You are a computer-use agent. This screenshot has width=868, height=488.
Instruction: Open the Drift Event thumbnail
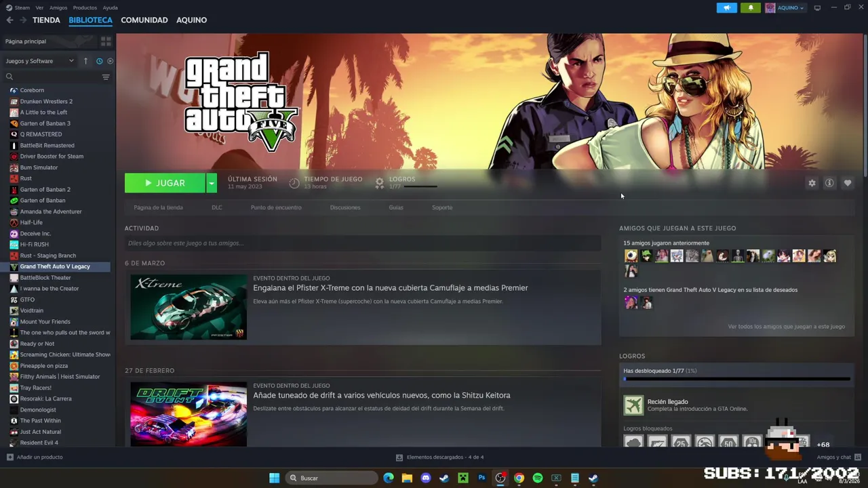pyautogui.click(x=189, y=414)
